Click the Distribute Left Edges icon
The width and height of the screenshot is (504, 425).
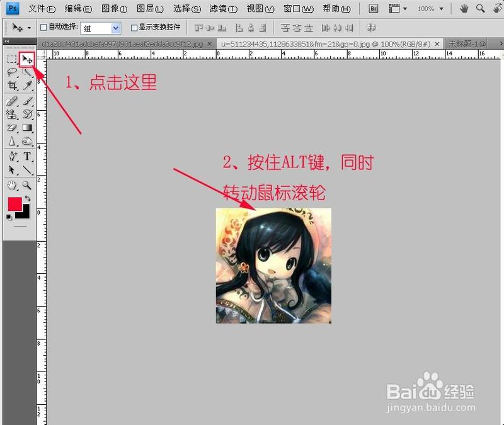pyautogui.click(x=326, y=28)
